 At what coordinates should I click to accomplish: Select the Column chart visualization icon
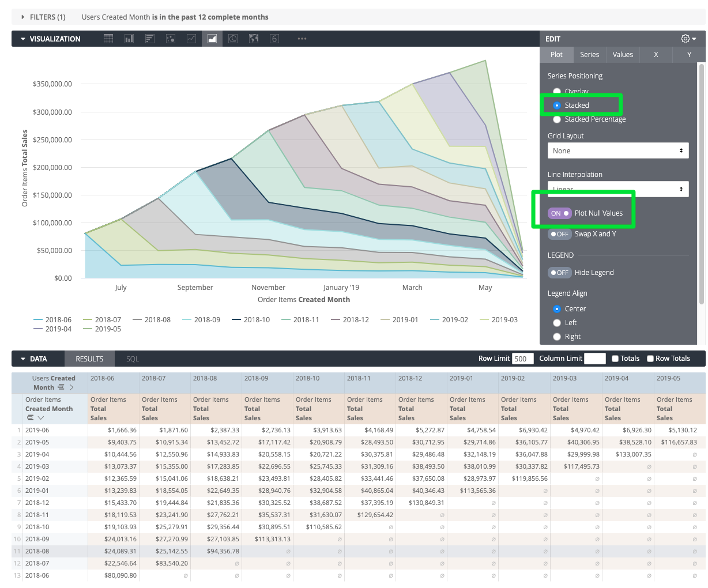[129, 39]
